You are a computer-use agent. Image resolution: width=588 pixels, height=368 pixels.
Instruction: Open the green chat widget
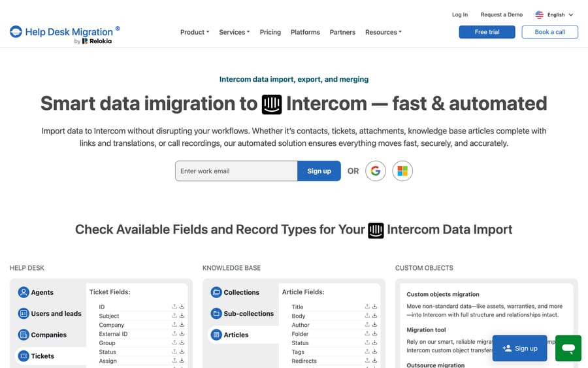click(568, 348)
